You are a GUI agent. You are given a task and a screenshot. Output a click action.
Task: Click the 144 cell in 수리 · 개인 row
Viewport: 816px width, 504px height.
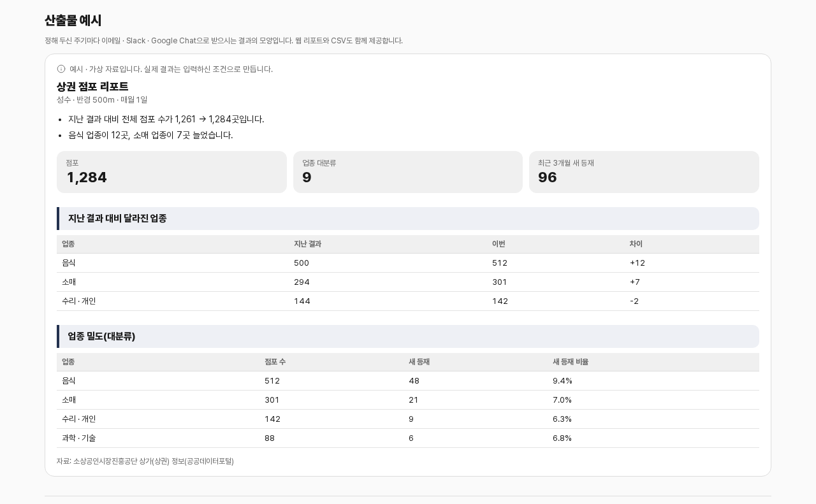[x=302, y=301]
